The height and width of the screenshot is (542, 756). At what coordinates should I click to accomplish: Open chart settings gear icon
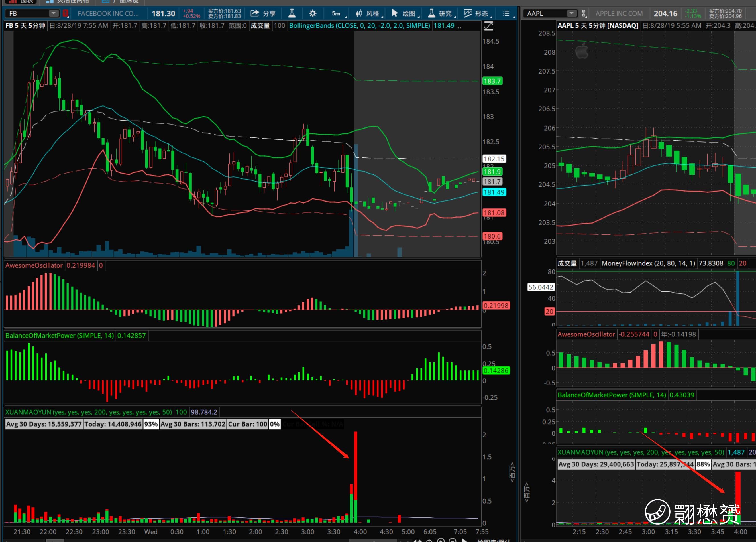[x=312, y=13]
